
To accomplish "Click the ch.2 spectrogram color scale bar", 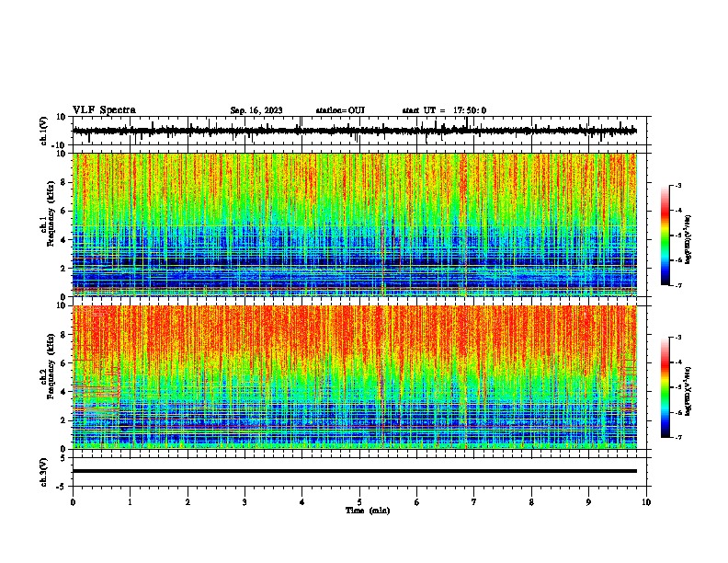I will tap(665, 387).
